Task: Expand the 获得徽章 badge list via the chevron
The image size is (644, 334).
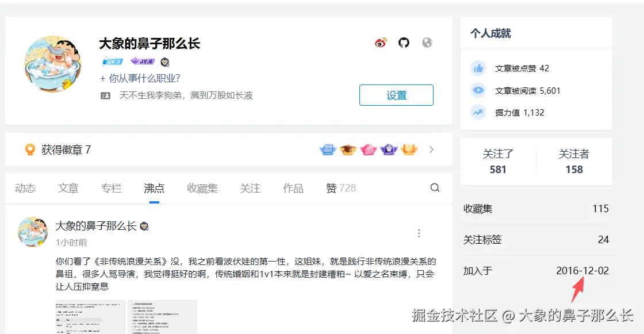Action: click(x=431, y=149)
